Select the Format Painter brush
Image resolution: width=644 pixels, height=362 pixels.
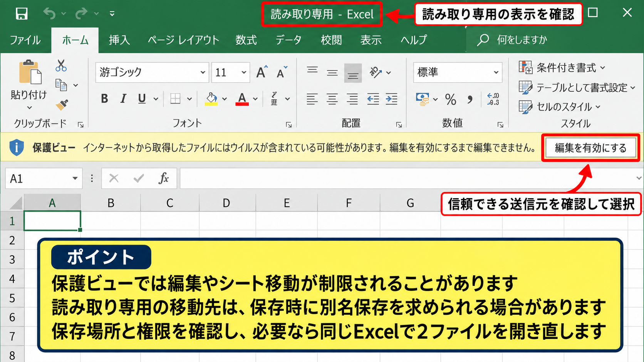point(62,104)
